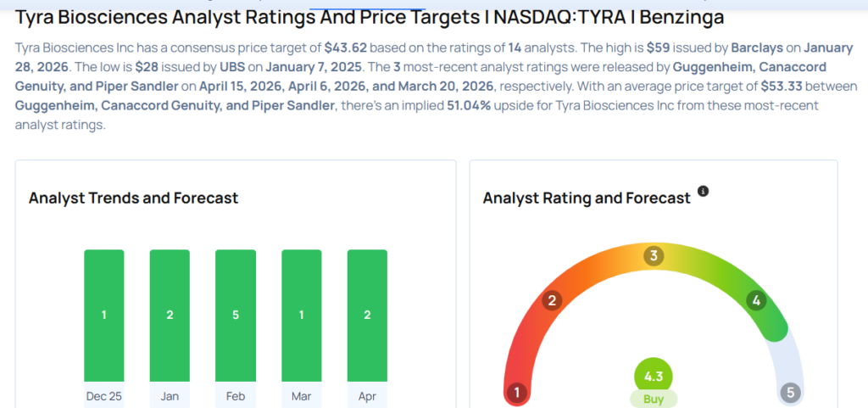Click the gauge marker numbered 2
This screenshot has width=868, height=408.
(x=552, y=300)
